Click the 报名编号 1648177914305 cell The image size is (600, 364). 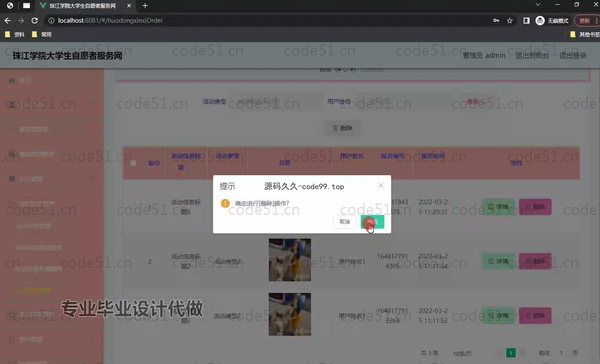click(392, 261)
